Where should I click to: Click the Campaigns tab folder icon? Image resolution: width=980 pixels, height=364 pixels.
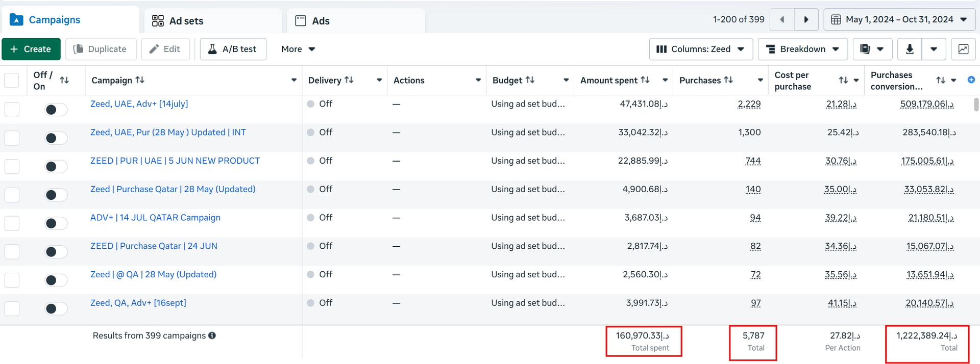(16, 20)
